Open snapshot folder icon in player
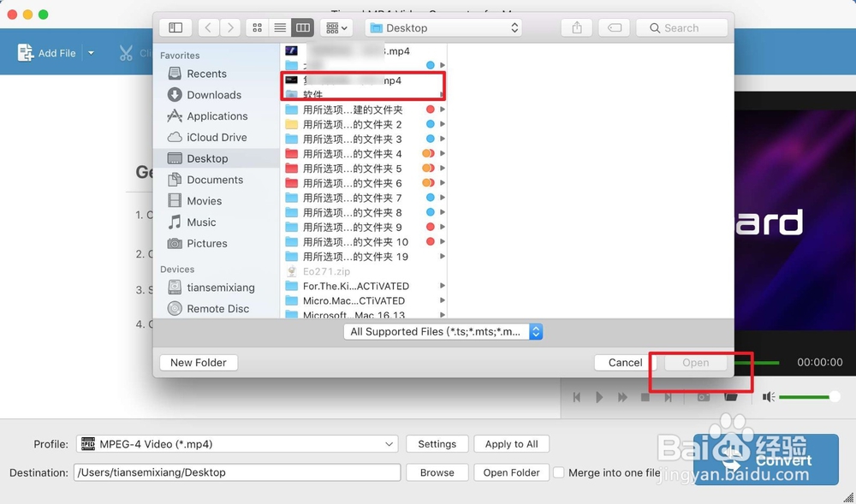The height and width of the screenshot is (504, 856). pyautogui.click(x=731, y=396)
